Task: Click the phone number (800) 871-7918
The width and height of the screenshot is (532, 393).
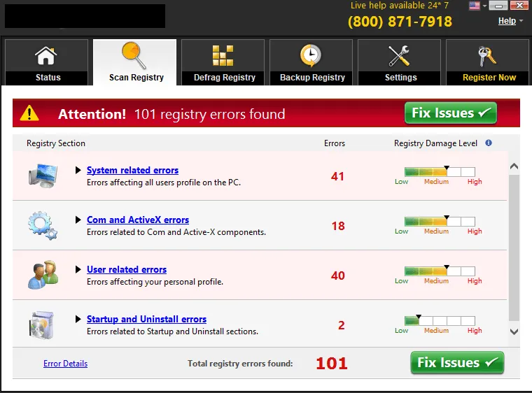Action: (400, 22)
